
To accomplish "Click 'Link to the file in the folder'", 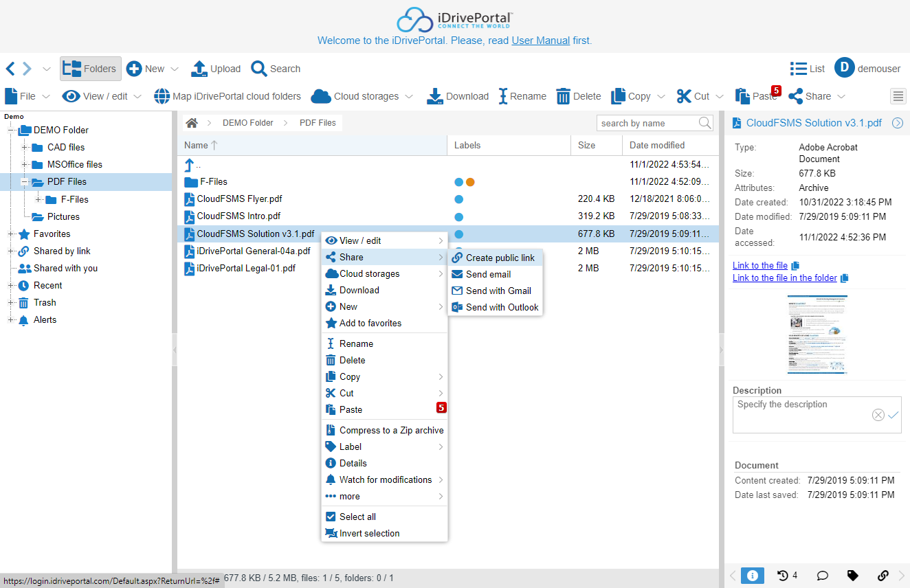I will pos(784,278).
